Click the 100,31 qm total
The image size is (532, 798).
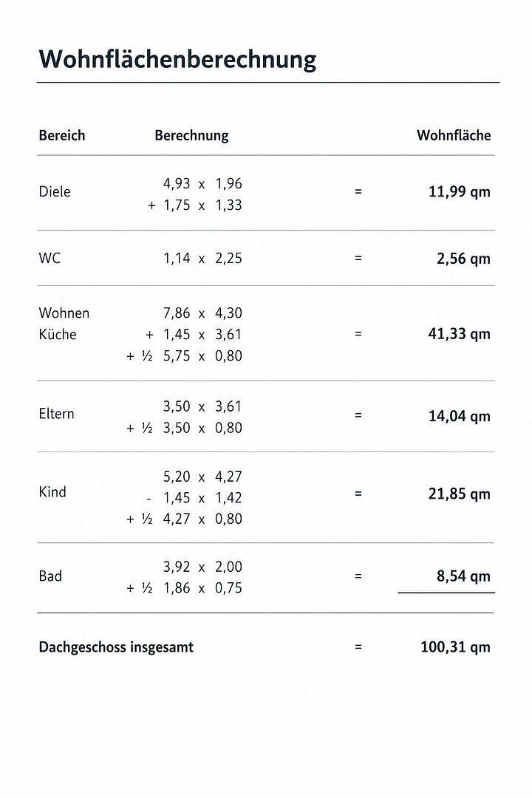tap(456, 647)
